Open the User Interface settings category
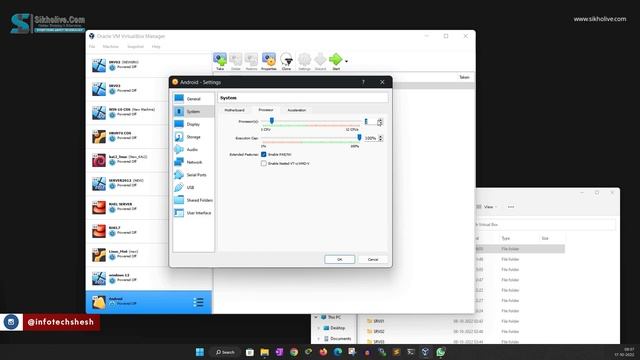Viewport: 640px width, 360px height. 193,213
